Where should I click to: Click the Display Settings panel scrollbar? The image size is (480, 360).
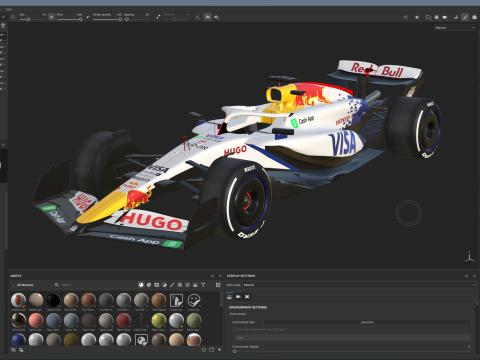(477, 304)
